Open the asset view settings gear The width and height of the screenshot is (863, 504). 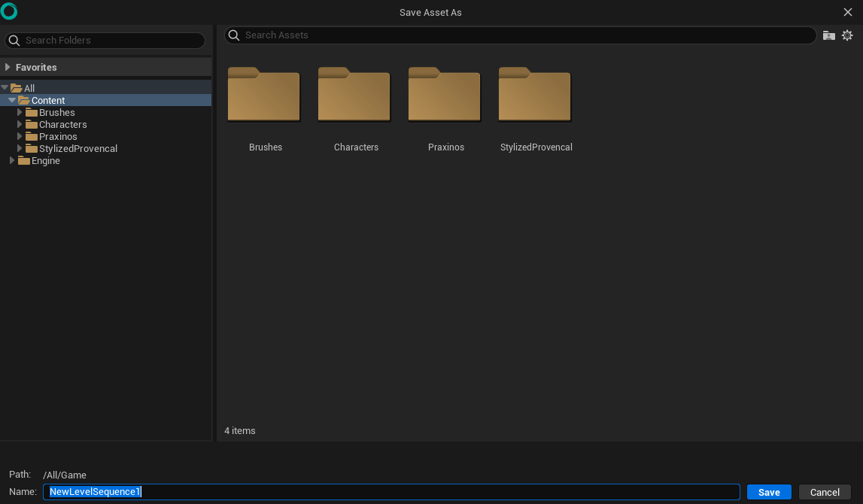[848, 35]
